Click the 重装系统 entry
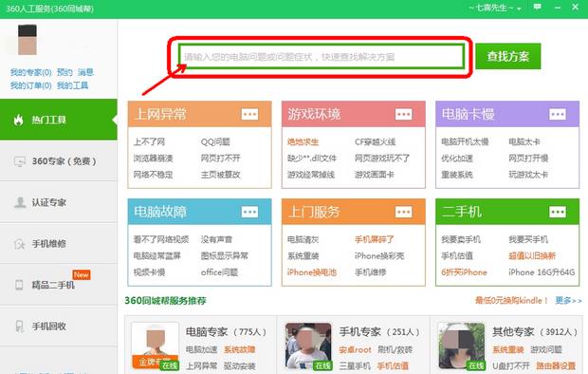Screen dimensions: 588x374 [x=457, y=175]
